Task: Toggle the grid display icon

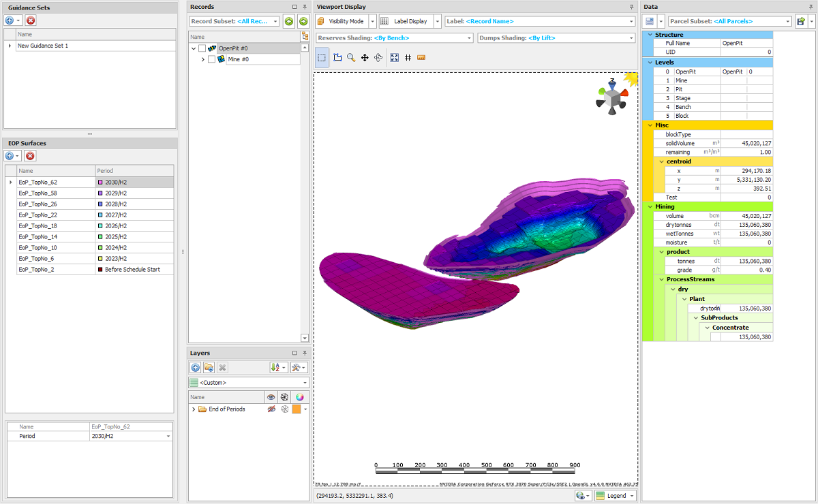Action: (408, 58)
